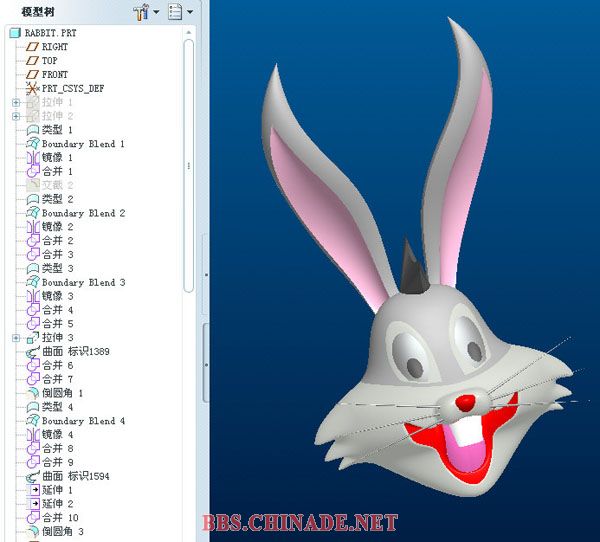Viewport: 600px width, 542px height.
Task: Select the 合并 3 merge icon
Action: tap(33, 255)
